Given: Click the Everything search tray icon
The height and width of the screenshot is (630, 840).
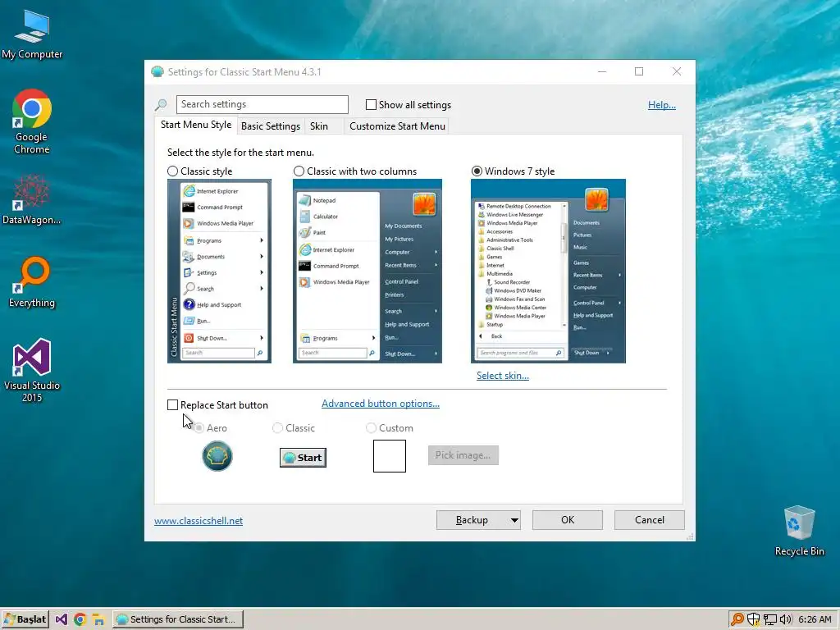Looking at the screenshot, I should pyautogui.click(x=737, y=620).
